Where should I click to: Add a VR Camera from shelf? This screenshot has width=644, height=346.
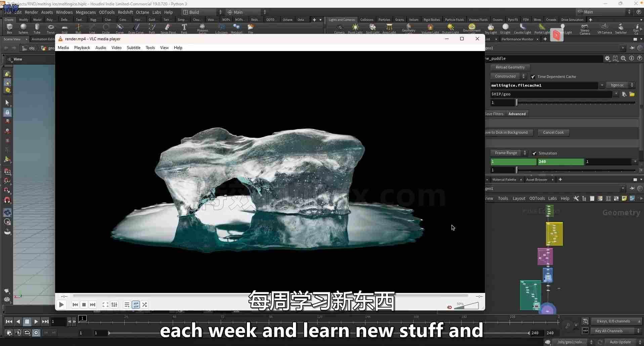coord(605,29)
